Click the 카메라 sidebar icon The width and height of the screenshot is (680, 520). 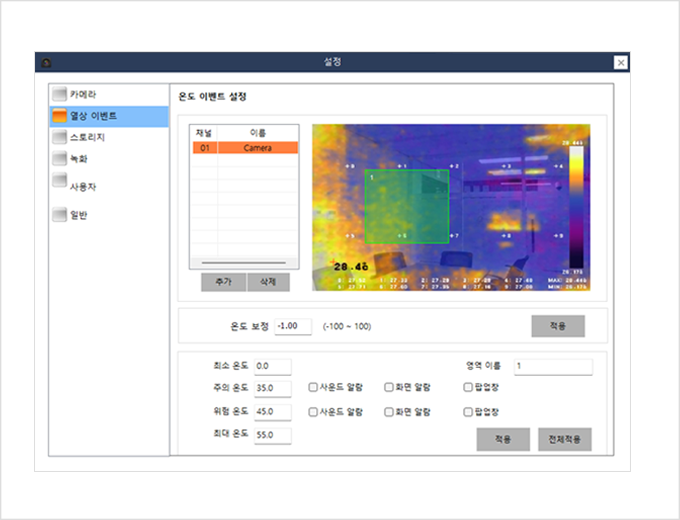coord(59,94)
